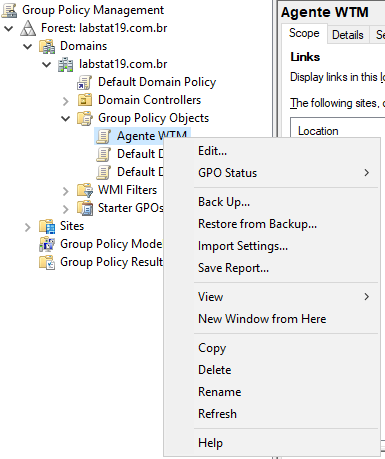Screen dimensions: 385x459
Task: Collapse the Forest labstat19.com.br node
Action: tap(9, 28)
